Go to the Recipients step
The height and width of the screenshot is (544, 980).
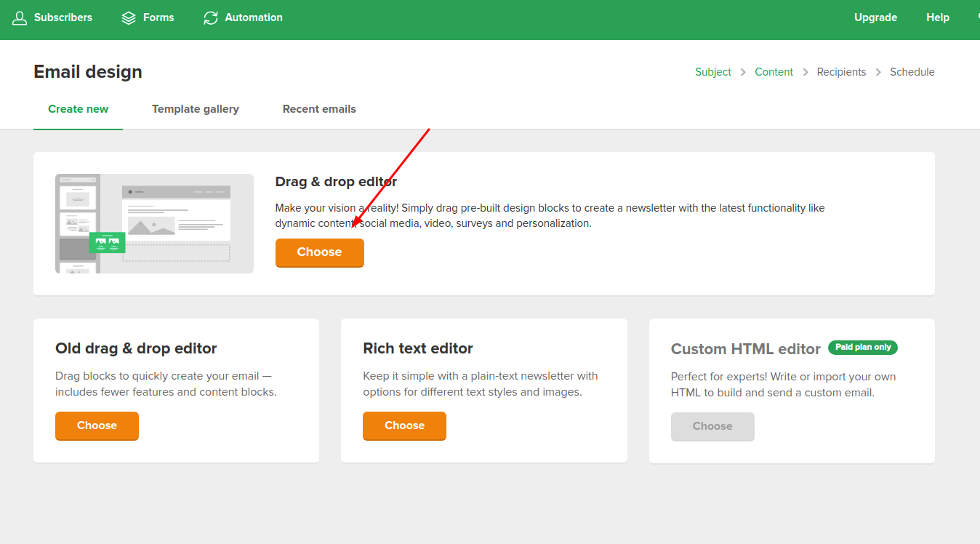[x=841, y=72]
